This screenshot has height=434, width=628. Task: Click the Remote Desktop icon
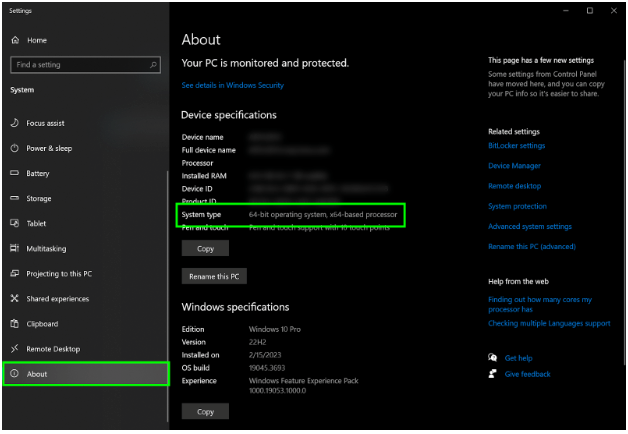[14, 349]
